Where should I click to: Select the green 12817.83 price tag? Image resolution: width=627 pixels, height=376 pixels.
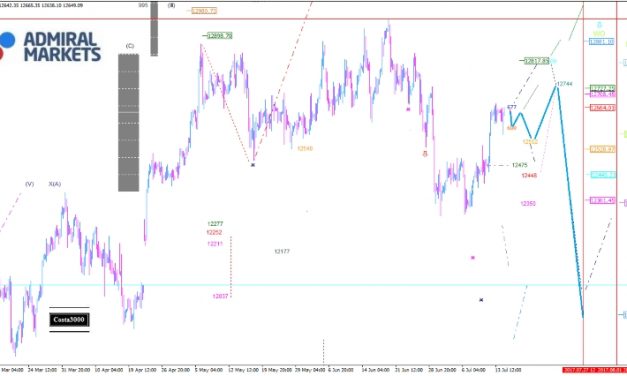pyautogui.click(x=537, y=61)
